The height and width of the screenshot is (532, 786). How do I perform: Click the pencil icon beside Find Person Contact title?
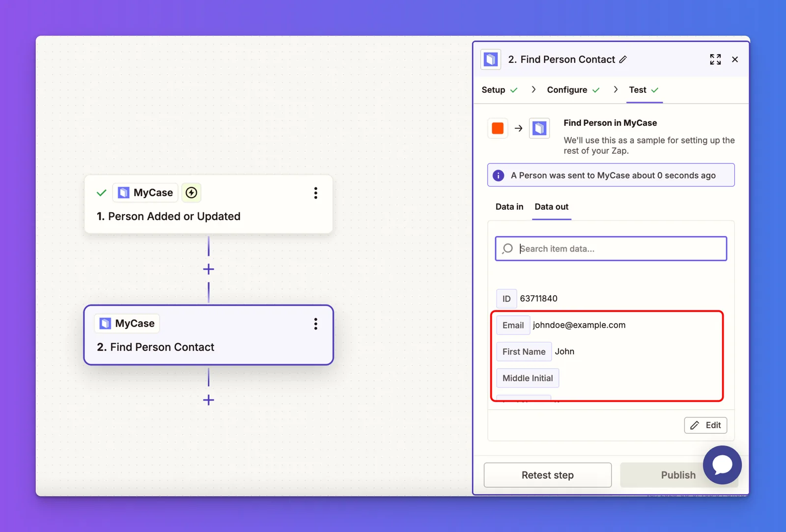click(x=623, y=59)
